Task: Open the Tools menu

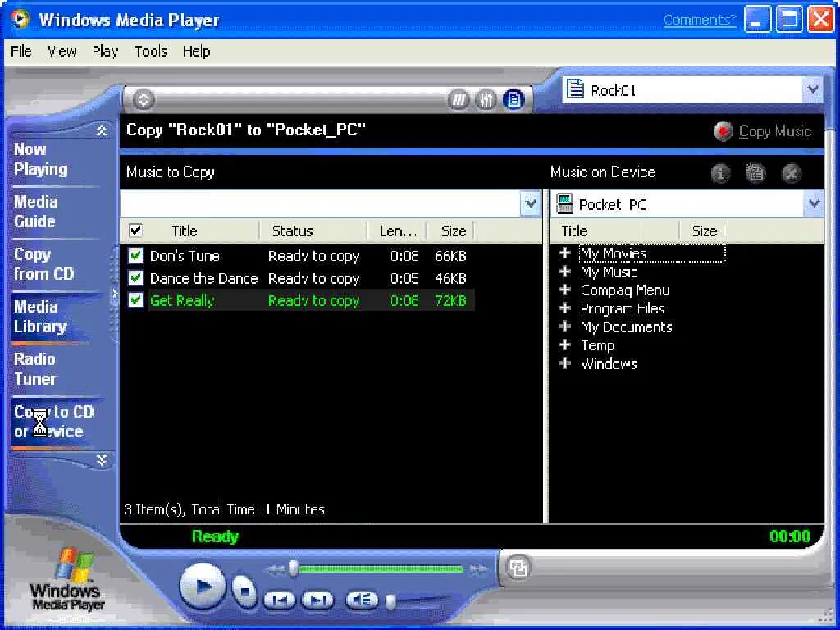Action: click(x=151, y=52)
